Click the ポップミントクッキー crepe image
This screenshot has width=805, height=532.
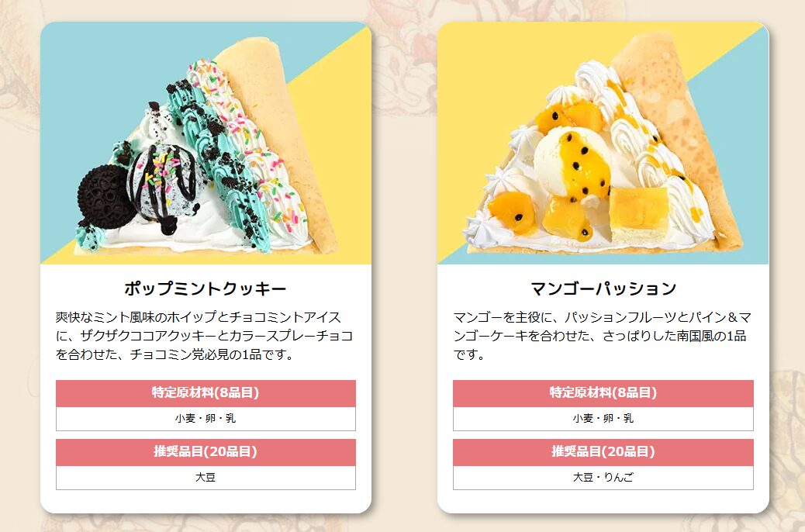206,143
